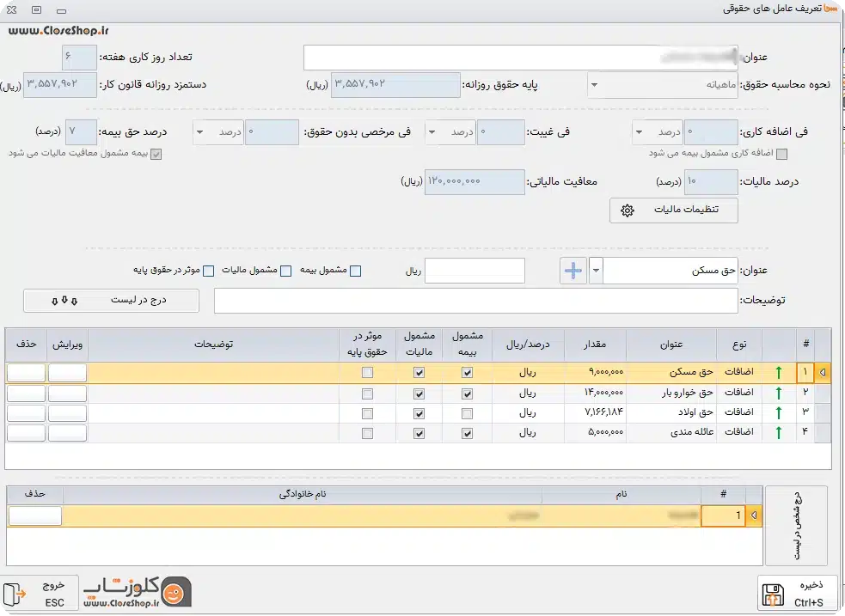Click the top عنوان title input field

pyautogui.click(x=521, y=58)
